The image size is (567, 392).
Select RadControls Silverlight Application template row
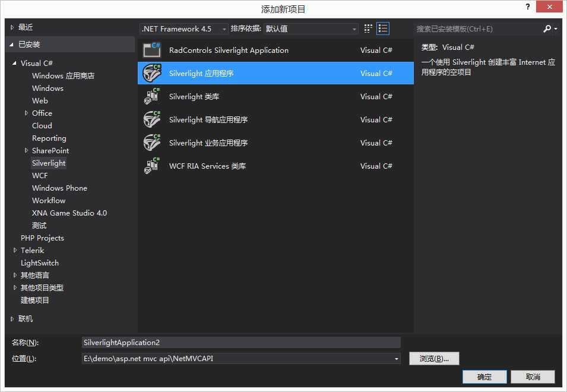pyautogui.click(x=275, y=50)
